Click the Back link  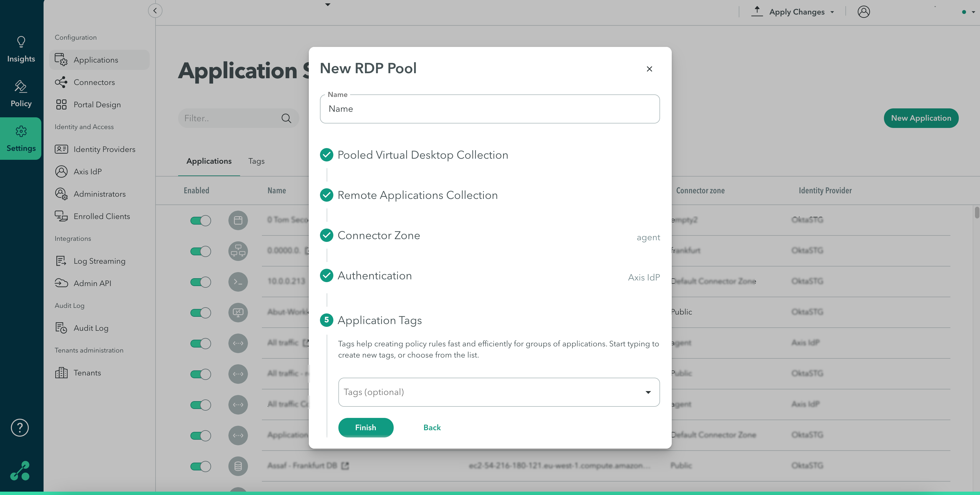pos(432,428)
